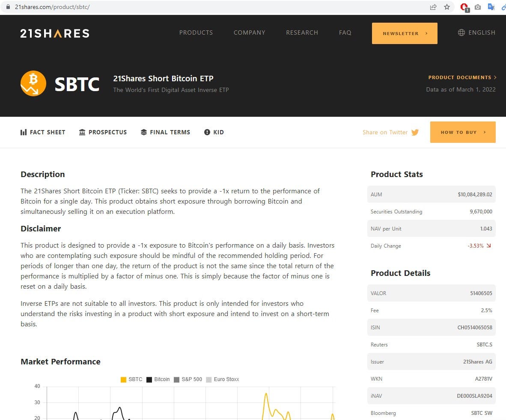506x420 pixels.
Task: Go to the FAQ page
Action: pyautogui.click(x=345, y=33)
